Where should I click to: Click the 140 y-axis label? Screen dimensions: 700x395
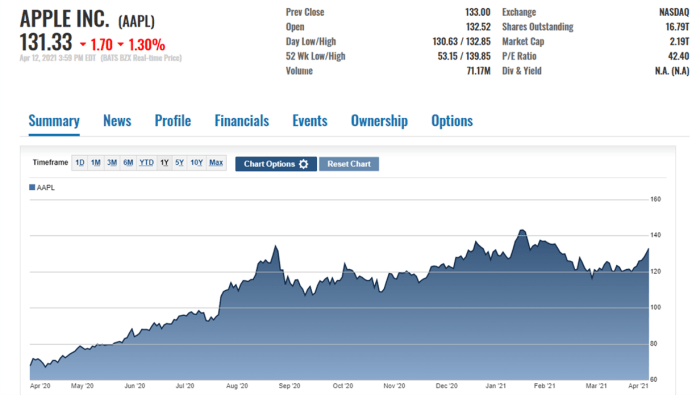(655, 235)
